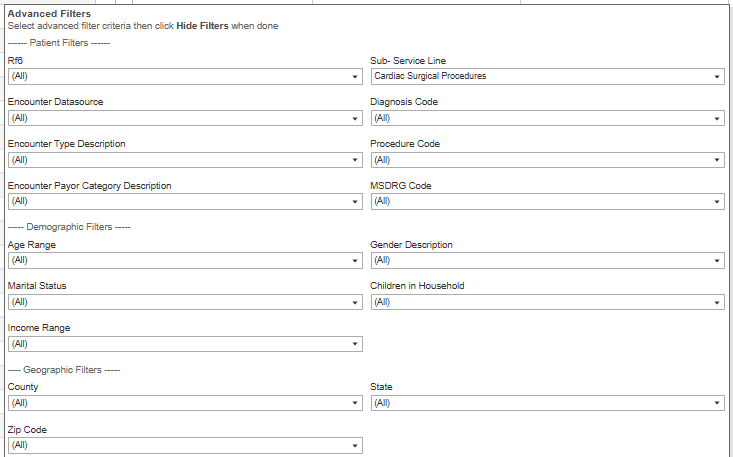This screenshot has width=733, height=457.
Task: Open the Encounter Payor Category Description dropdown
Action: click(x=184, y=202)
